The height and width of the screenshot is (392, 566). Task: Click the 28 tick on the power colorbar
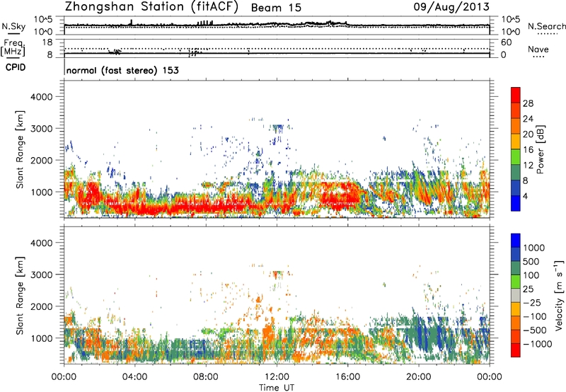528,103
